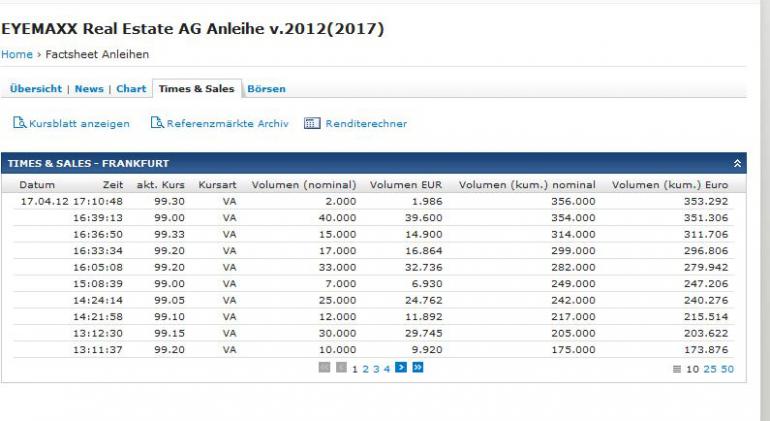
Task: Click Volumen EUR value 6.930
Action: [427, 284]
